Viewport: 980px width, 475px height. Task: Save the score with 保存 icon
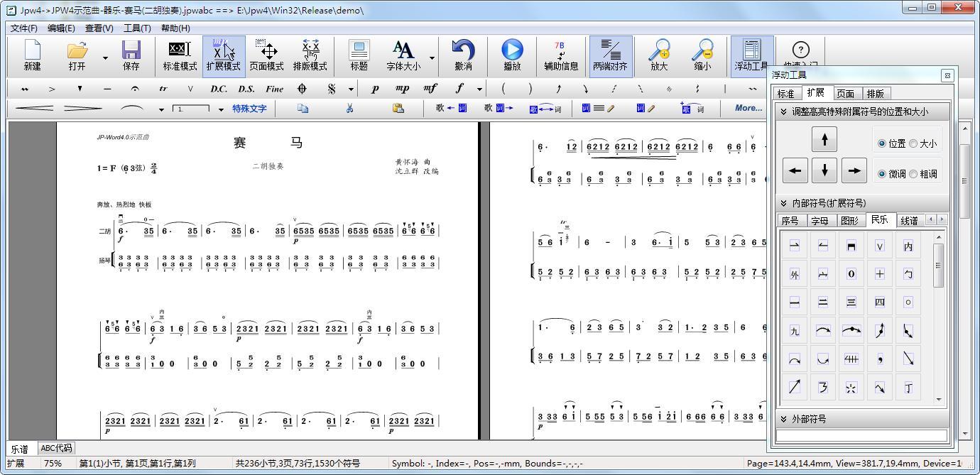click(x=131, y=55)
